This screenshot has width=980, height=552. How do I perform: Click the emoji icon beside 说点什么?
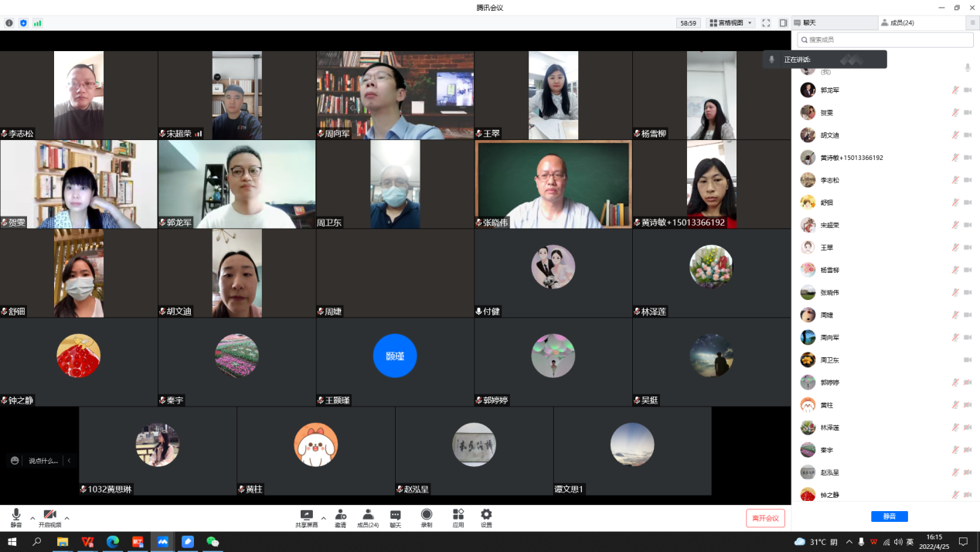[15, 461]
